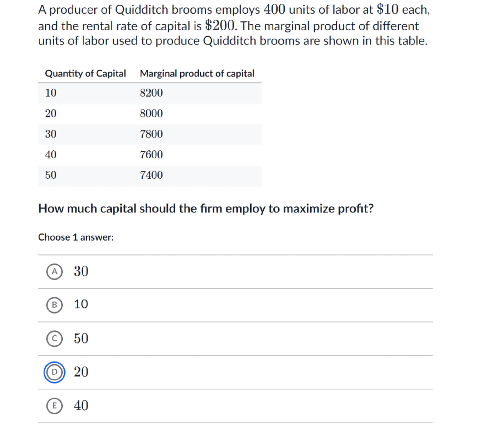Choose the answer text 50 beside option C

pyautogui.click(x=81, y=338)
